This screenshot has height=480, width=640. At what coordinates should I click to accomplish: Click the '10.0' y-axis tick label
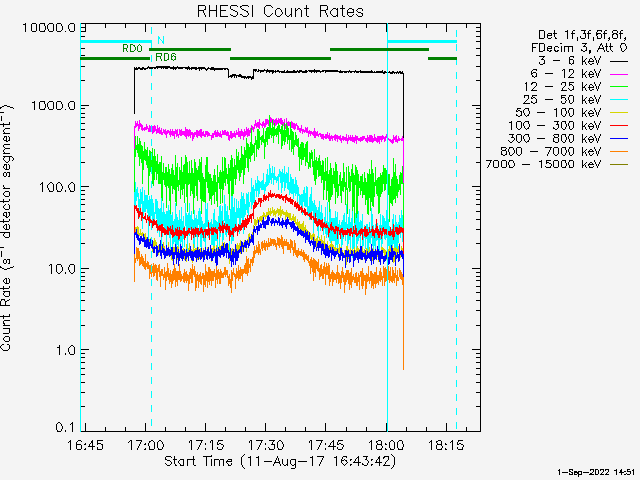(x=61, y=269)
